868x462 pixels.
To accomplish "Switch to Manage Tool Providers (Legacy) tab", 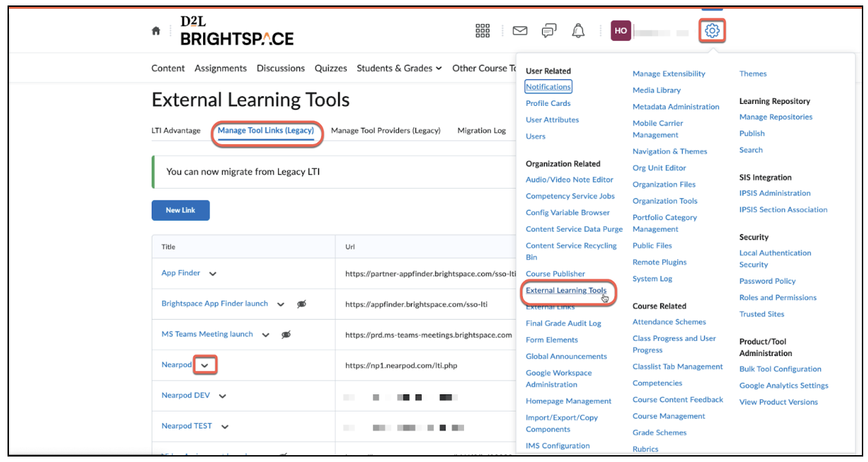I will pyautogui.click(x=385, y=131).
